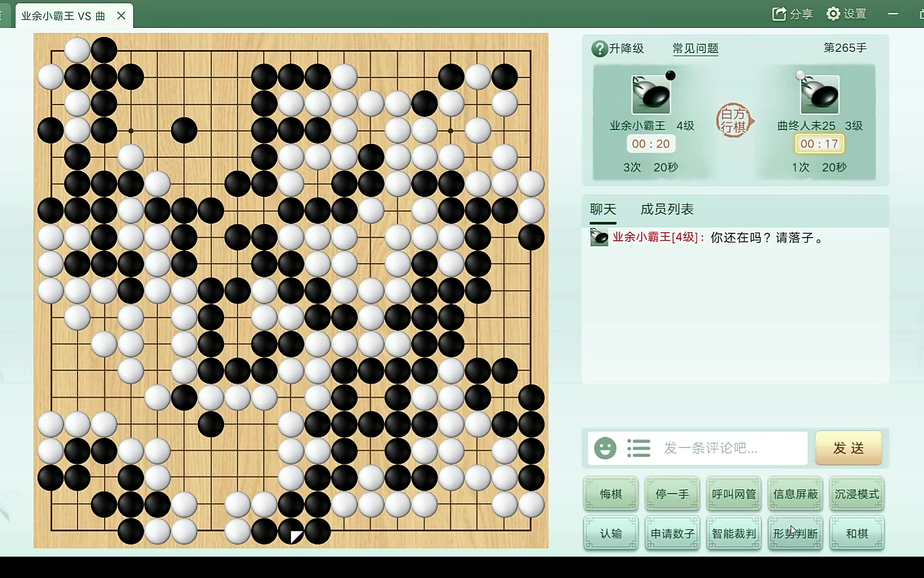
Task: Request undo with 悔棋 button
Action: [611, 493]
